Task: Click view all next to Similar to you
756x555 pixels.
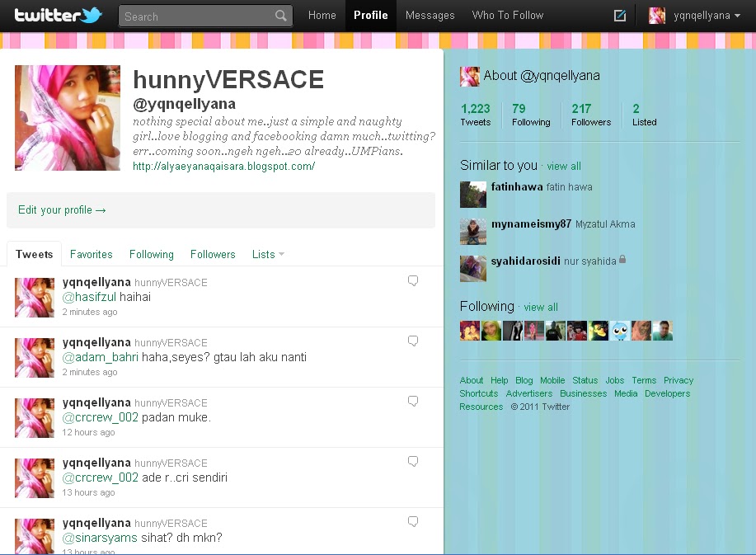Action: [x=564, y=167]
